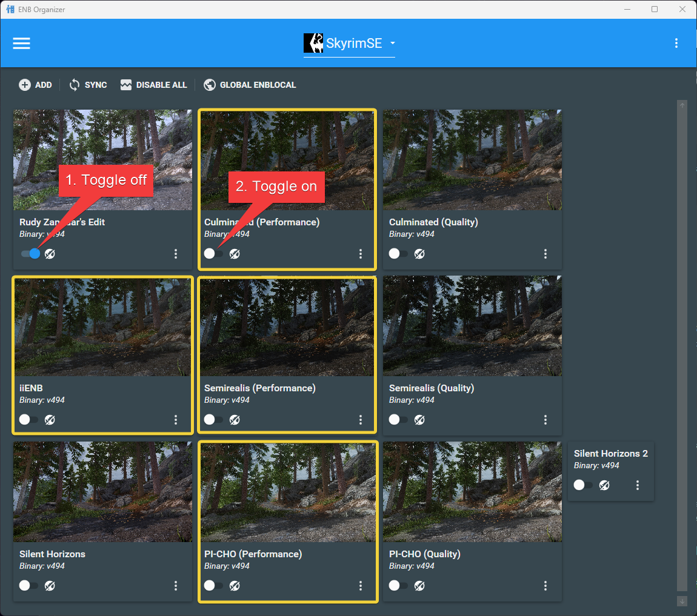Maximize the ENB Organizer window
Screen dimensions: 697x616
tap(655, 9)
